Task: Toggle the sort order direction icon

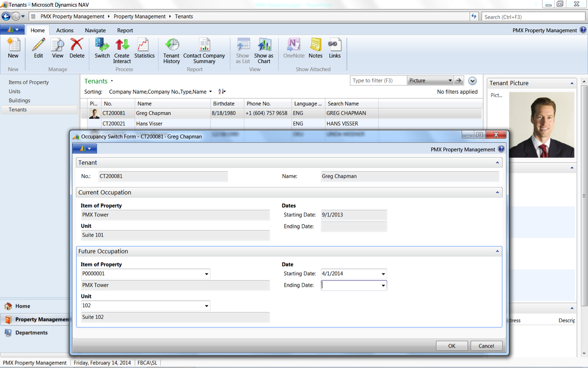Action: [221, 91]
